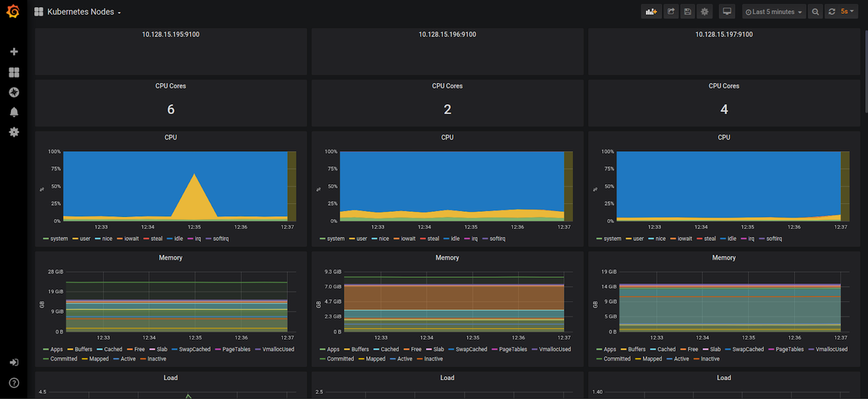Click the Buffers color swatch in middle Memory legend
The width and height of the screenshot is (868, 399).
pos(348,349)
